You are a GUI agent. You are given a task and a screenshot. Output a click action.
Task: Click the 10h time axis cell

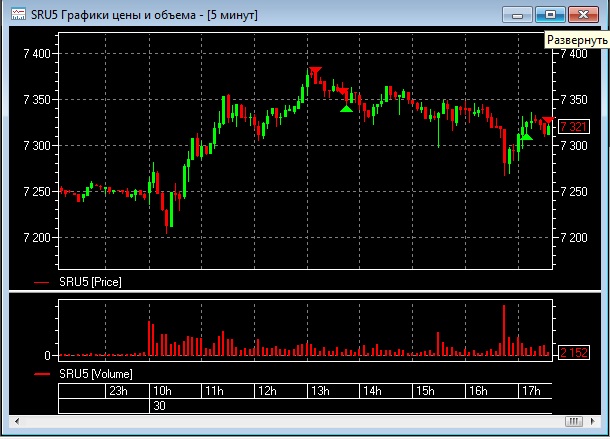click(x=175, y=391)
